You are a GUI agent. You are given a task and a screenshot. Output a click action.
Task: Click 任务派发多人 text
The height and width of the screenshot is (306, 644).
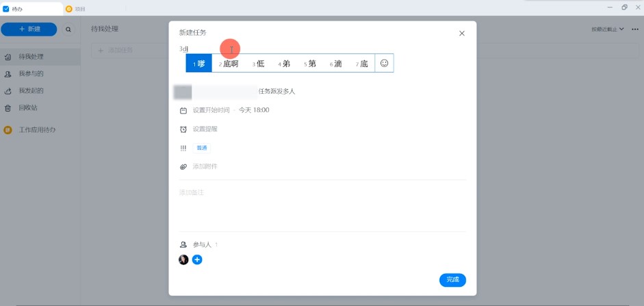[x=276, y=91]
